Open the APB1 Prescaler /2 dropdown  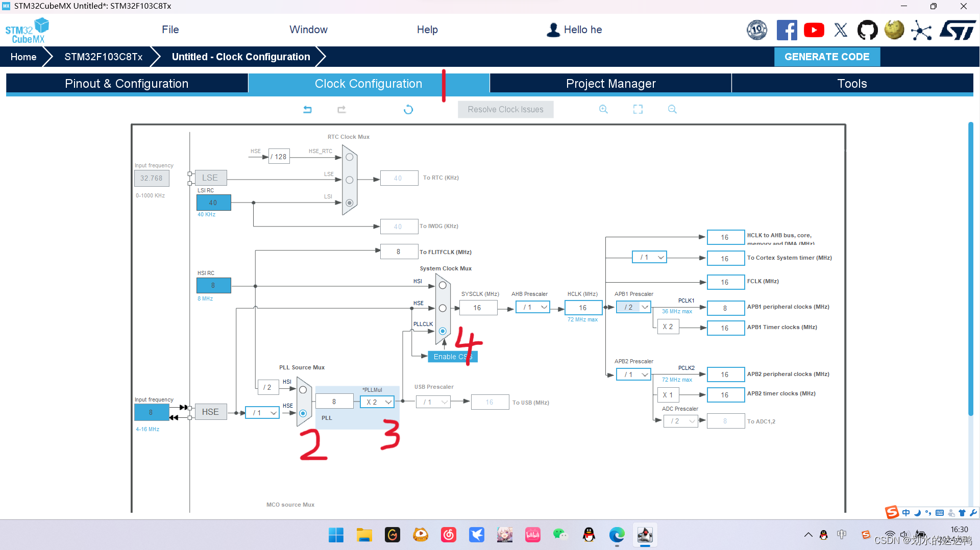tap(633, 307)
